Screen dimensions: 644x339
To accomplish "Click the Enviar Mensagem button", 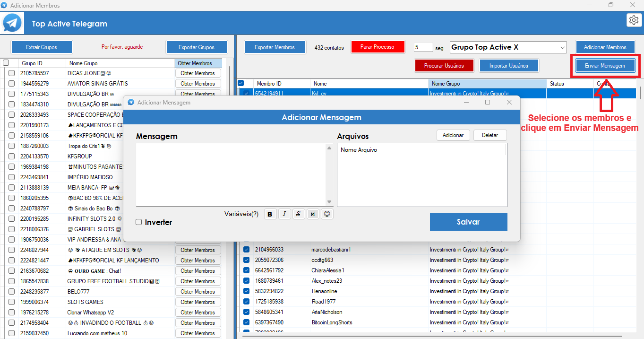I will point(605,66).
